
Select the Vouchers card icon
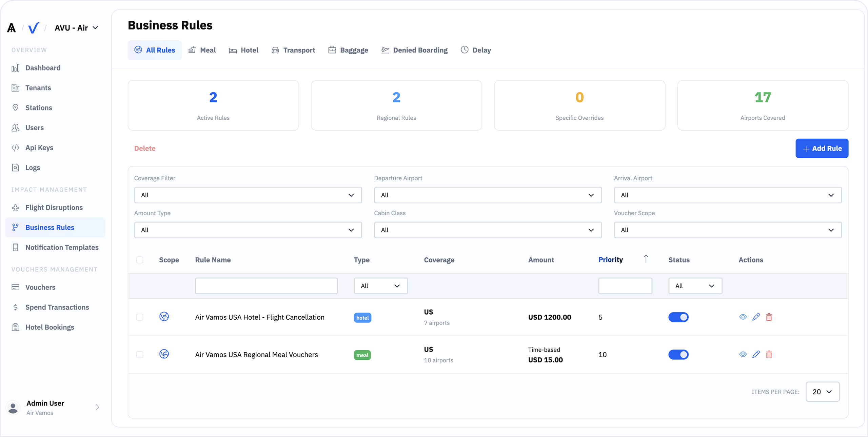tap(16, 287)
